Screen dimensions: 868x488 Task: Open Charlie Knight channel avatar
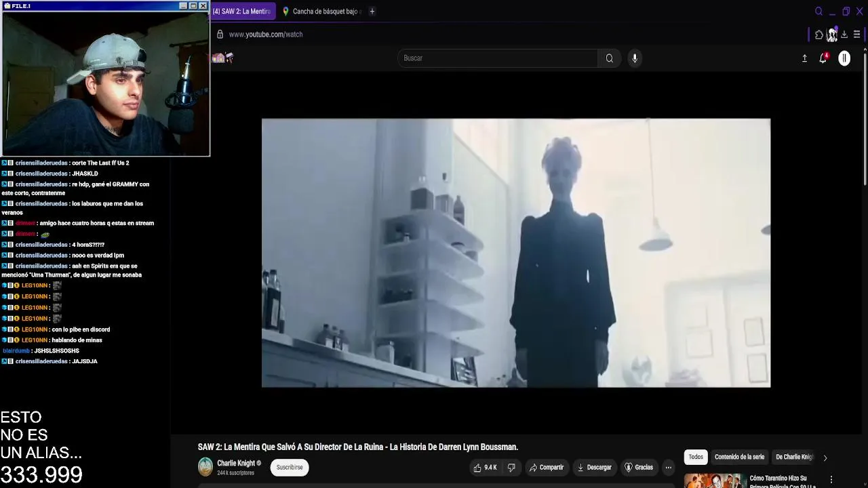(205, 467)
